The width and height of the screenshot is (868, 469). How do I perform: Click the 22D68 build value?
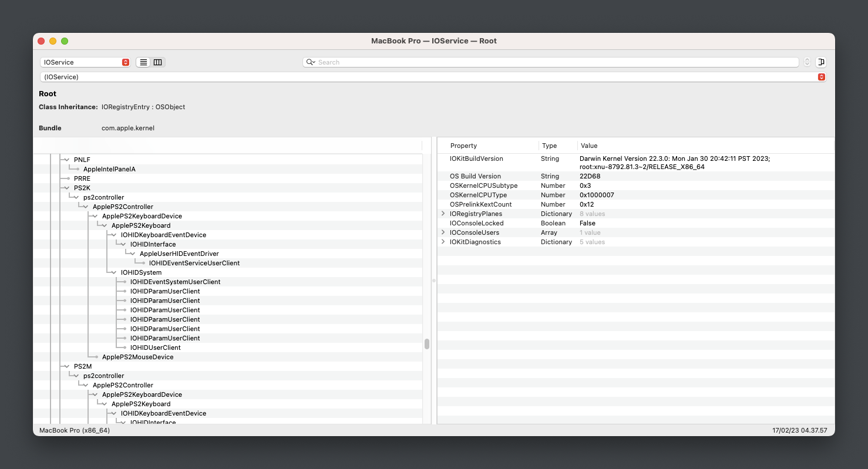pyautogui.click(x=590, y=176)
